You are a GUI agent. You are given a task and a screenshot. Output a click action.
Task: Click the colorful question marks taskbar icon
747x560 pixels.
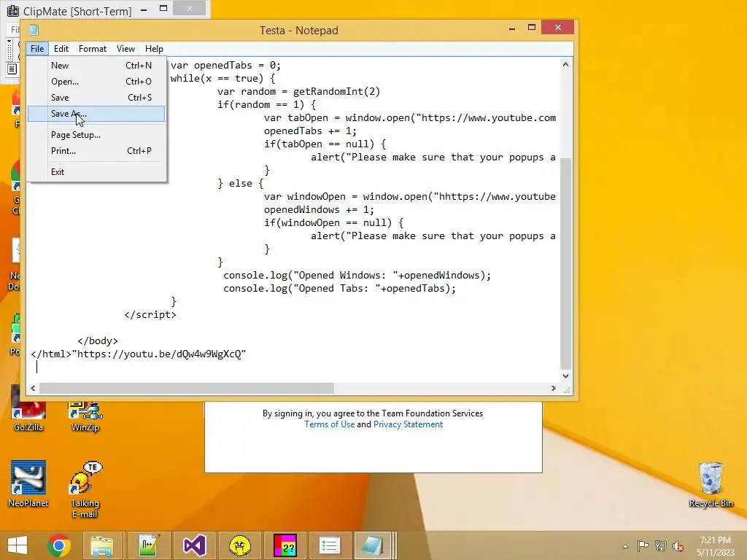coord(285,545)
